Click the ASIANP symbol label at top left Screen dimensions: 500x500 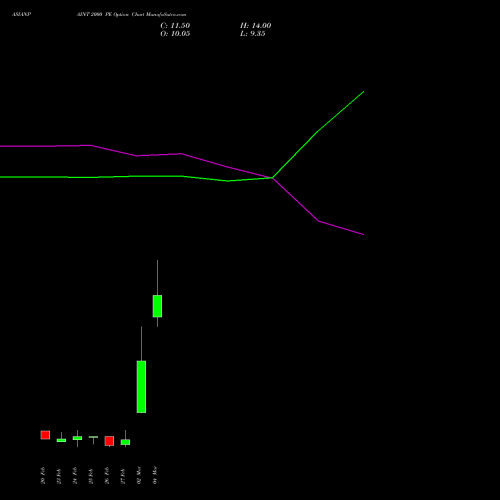[x=21, y=15]
